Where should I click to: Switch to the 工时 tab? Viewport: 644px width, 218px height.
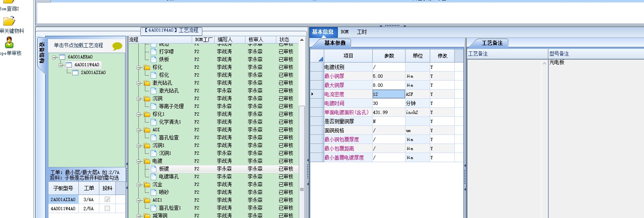click(362, 32)
